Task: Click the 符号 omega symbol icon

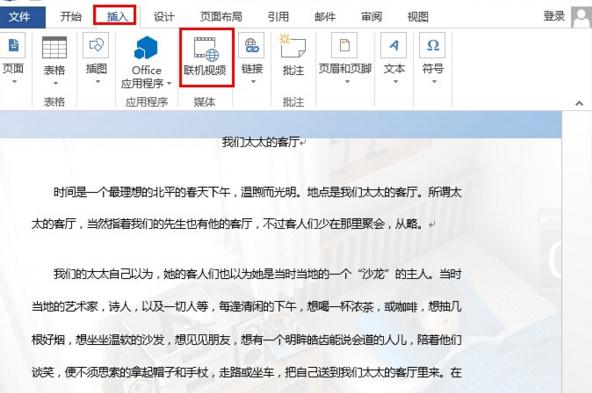Action: pyautogui.click(x=433, y=45)
